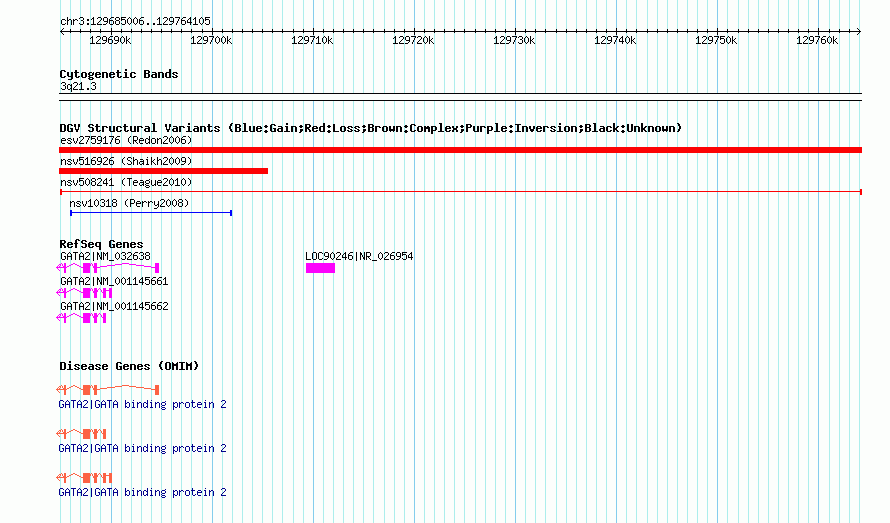
Task: Click the 129740k ruler tick label
Action: (615, 40)
